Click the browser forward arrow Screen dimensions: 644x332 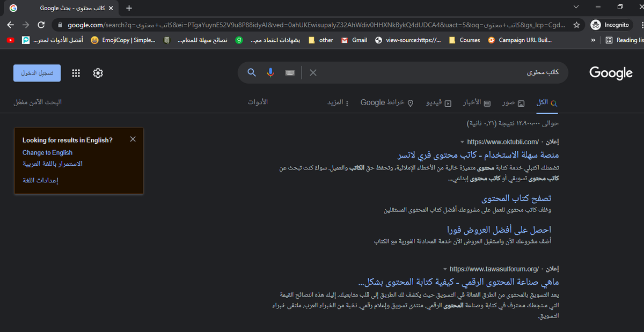(x=26, y=25)
